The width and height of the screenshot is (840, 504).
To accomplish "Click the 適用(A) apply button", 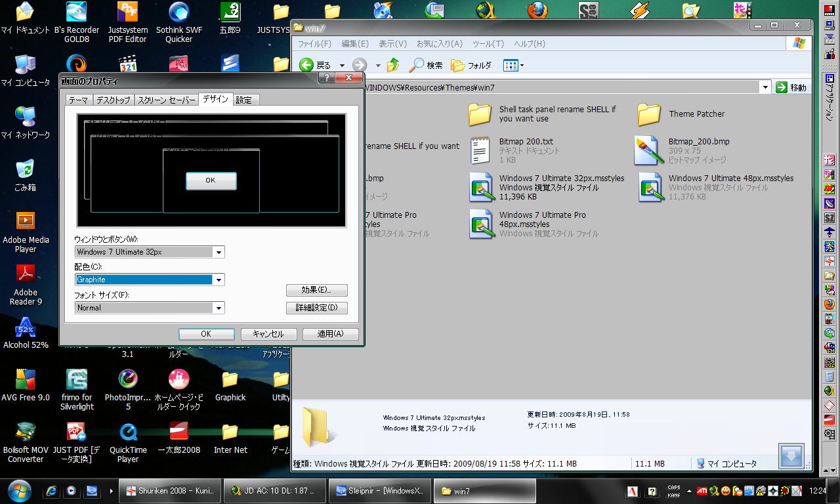I will (330, 334).
